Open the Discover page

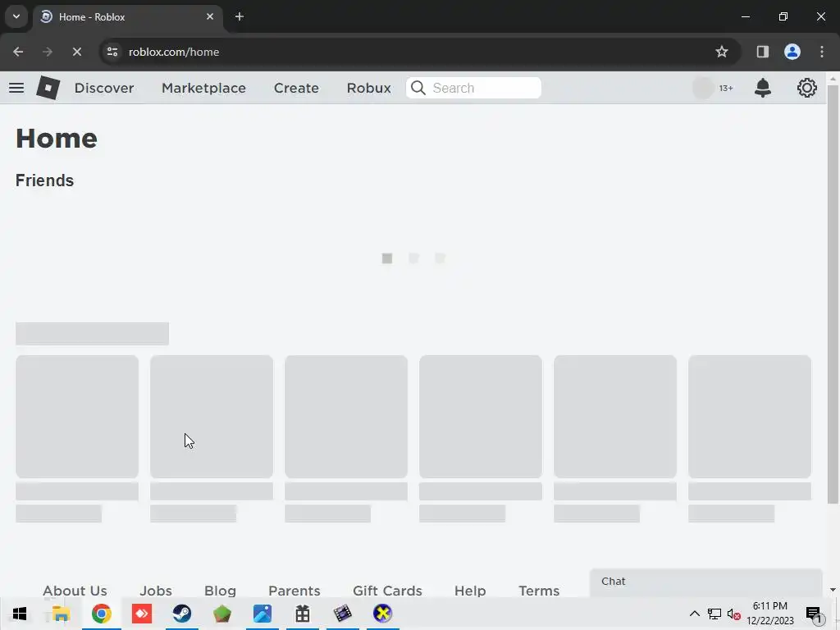[104, 88]
